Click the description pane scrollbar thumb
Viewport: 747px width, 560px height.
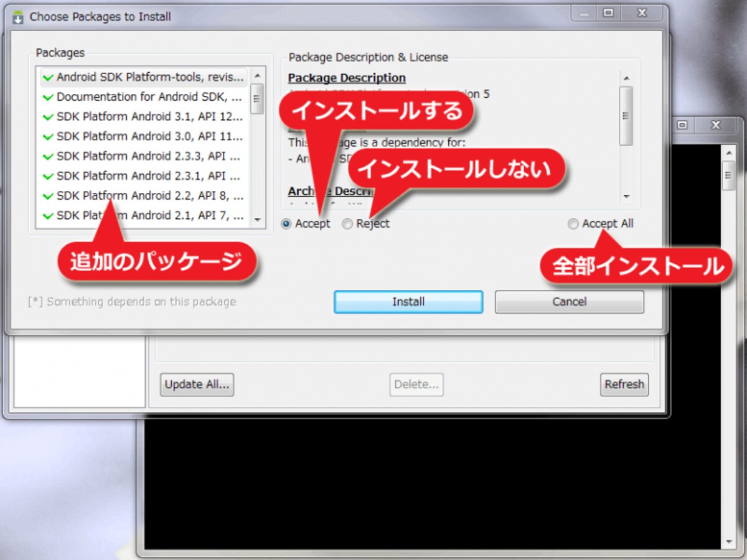(x=626, y=116)
